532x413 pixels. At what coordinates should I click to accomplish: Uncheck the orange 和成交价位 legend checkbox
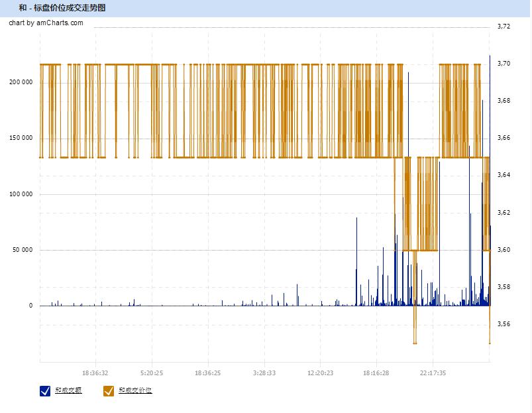pos(109,391)
